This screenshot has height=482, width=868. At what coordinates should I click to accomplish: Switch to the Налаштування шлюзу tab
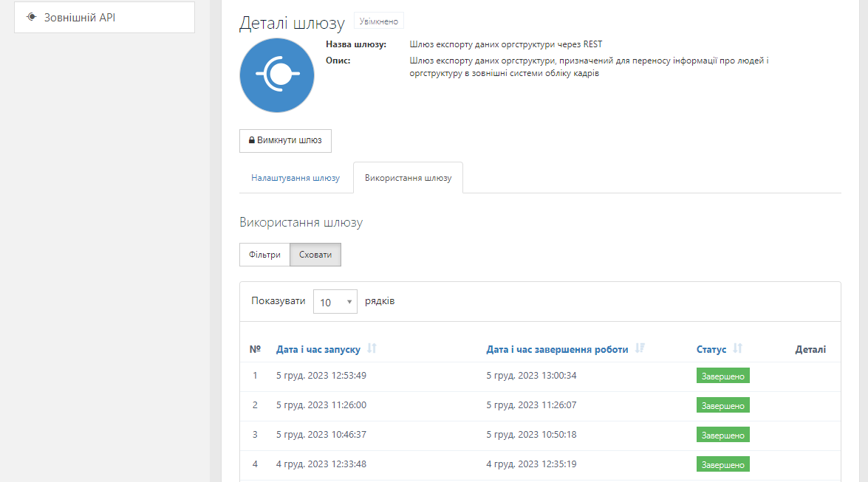[295, 178]
